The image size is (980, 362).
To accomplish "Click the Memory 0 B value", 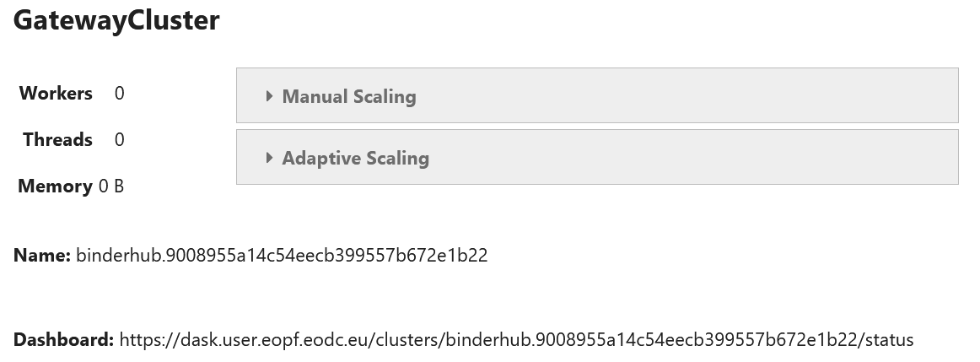I will tap(111, 186).
